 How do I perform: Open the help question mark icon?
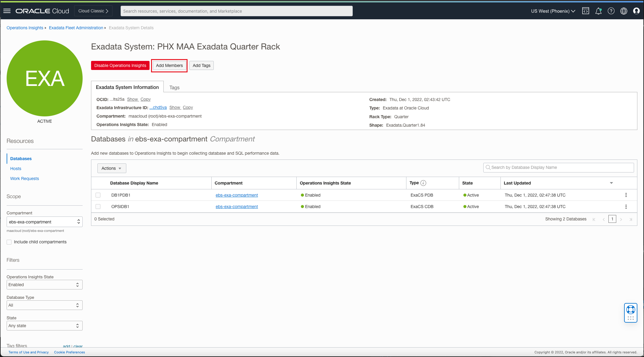coord(611,11)
